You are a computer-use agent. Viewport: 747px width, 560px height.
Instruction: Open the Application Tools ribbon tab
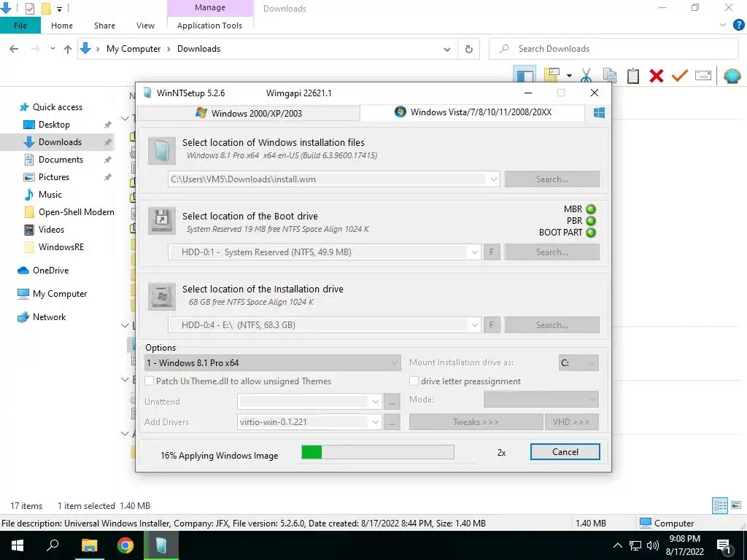(x=209, y=26)
